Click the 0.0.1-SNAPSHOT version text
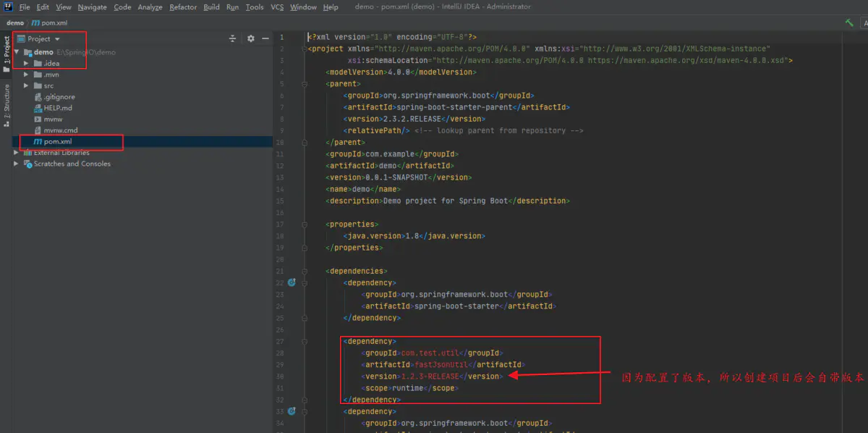The height and width of the screenshot is (433, 868). click(396, 177)
